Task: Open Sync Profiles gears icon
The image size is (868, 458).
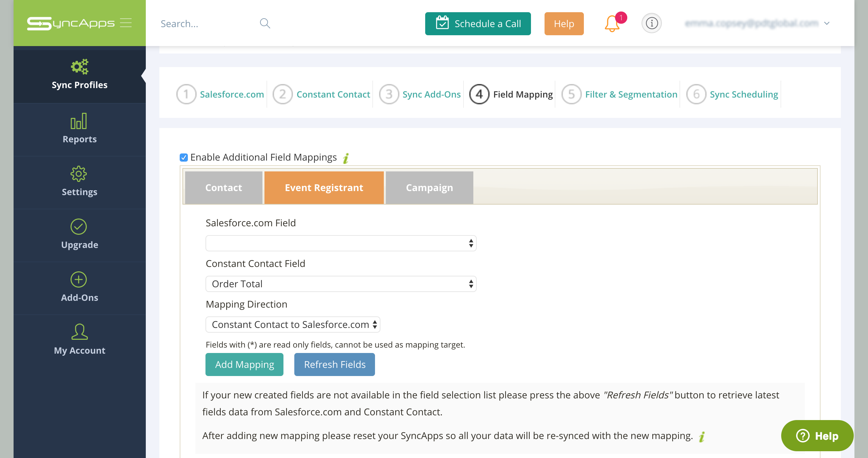Action: [x=80, y=66]
